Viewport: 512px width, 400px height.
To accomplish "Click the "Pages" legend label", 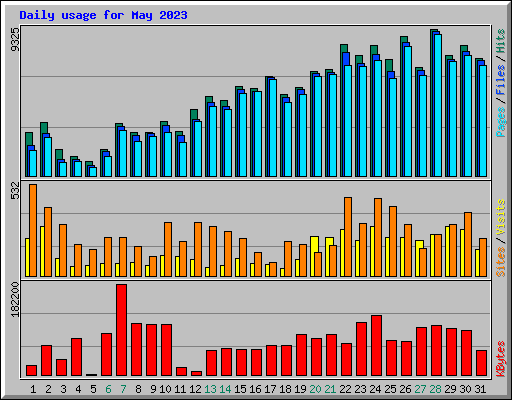I will 501,122.
